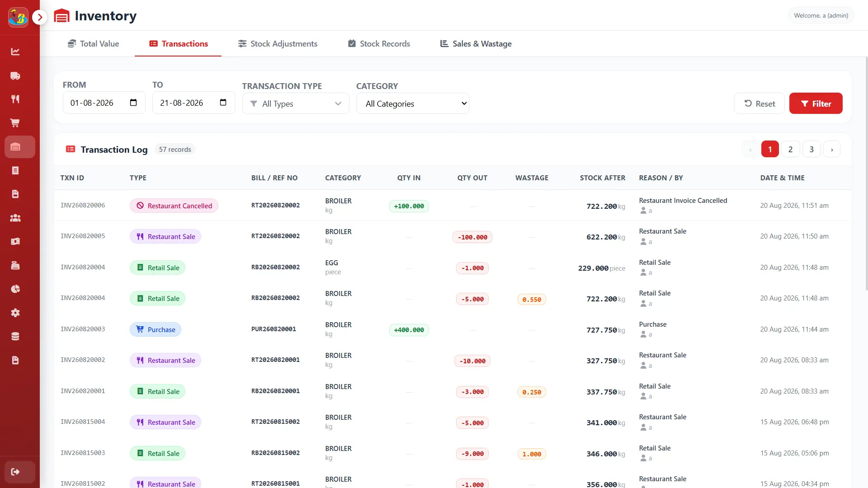Viewport: 868px width, 488px height.
Task: Select the warehouse inventory sidebar icon
Action: [x=19, y=147]
